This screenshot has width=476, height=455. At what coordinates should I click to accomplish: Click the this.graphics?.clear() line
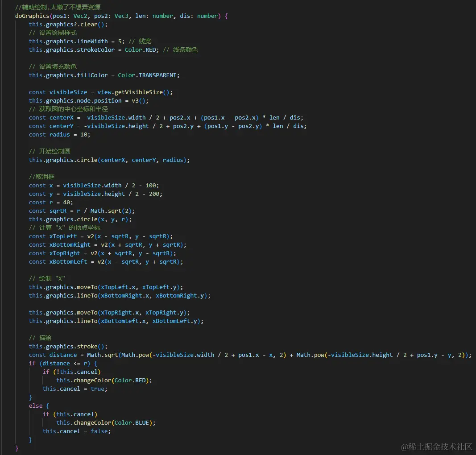68,24
